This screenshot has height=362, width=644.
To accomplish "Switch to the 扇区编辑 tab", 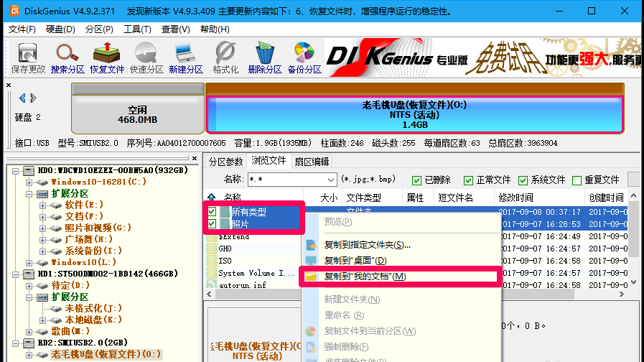I will click(x=312, y=162).
